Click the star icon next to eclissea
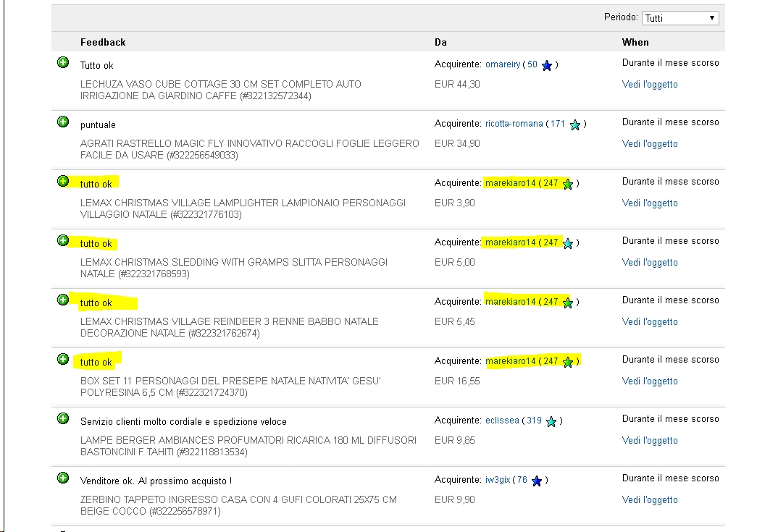757x532 pixels. [551, 421]
